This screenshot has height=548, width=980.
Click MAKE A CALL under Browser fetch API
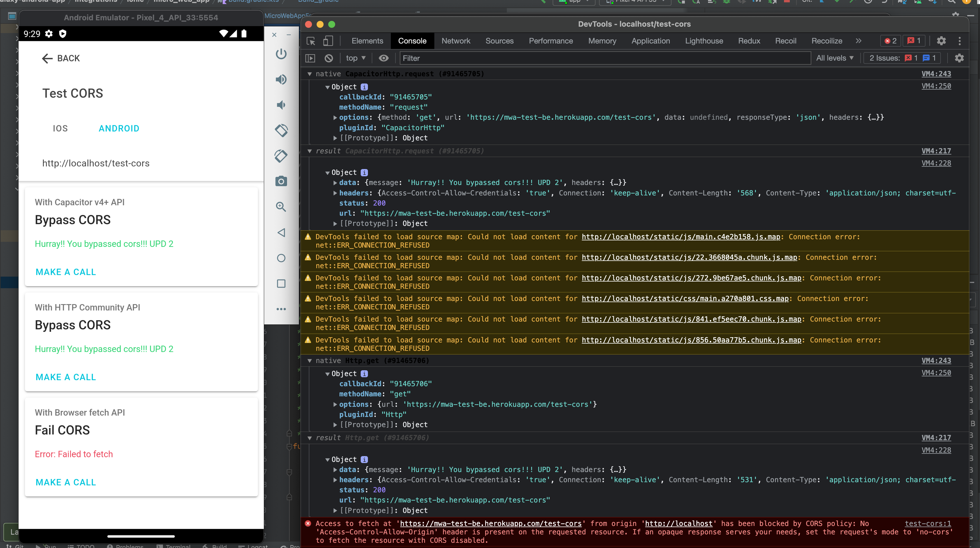(66, 482)
